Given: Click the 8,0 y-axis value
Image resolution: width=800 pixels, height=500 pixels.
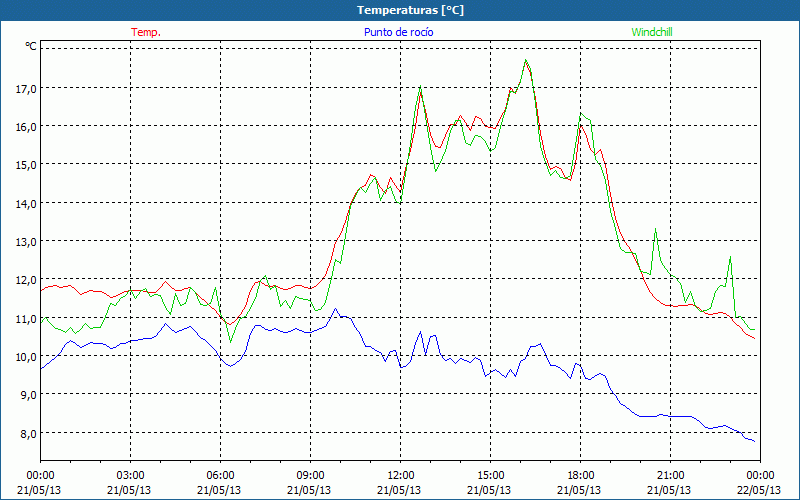Looking at the screenshot, I should [28, 434].
